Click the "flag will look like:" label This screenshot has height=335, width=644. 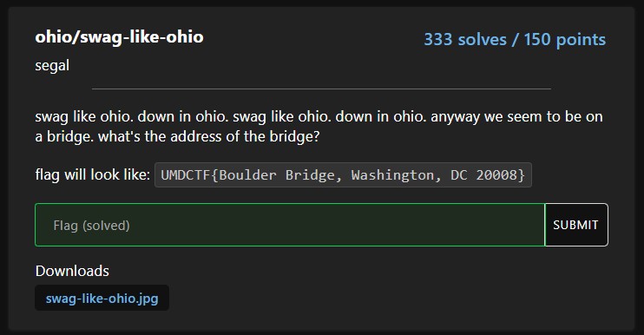[x=92, y=175]
